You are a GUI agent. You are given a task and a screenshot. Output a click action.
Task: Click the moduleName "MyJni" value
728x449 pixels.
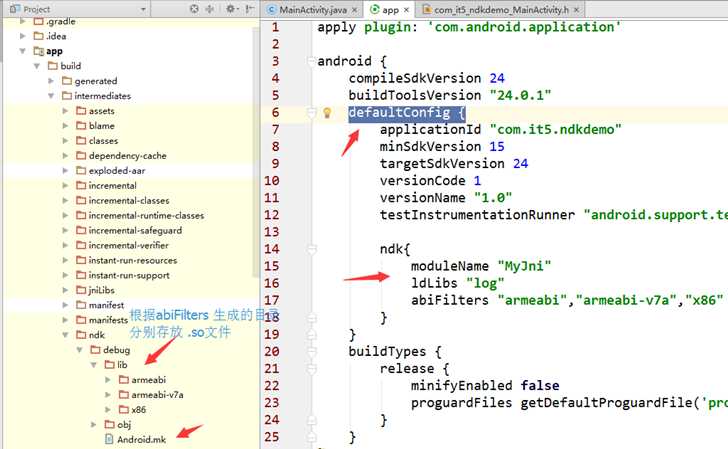point(524,266)
